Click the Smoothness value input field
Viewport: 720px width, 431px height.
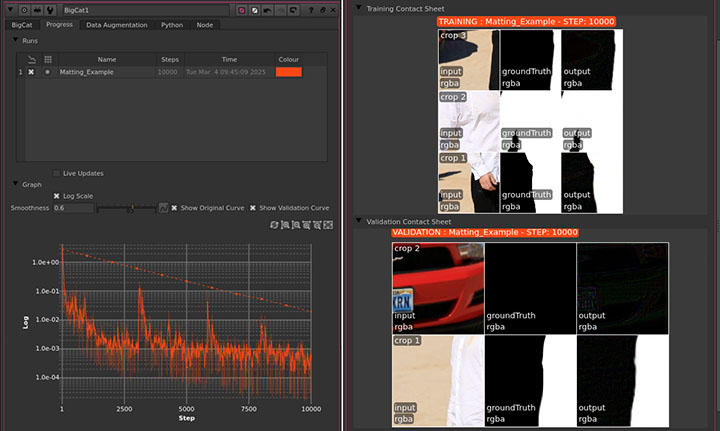pyautogui.click(x=73, y=208)
